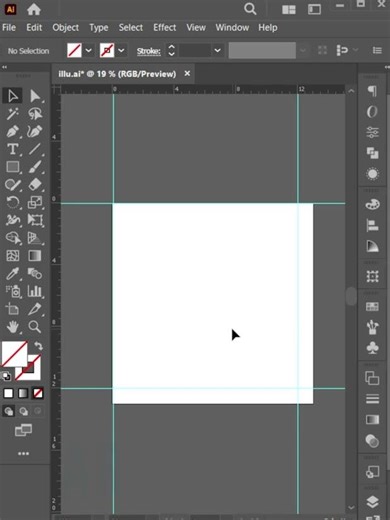Click the Stroke weight input field
The height and width of the screenshot is (520, 390).
point(195,51)
